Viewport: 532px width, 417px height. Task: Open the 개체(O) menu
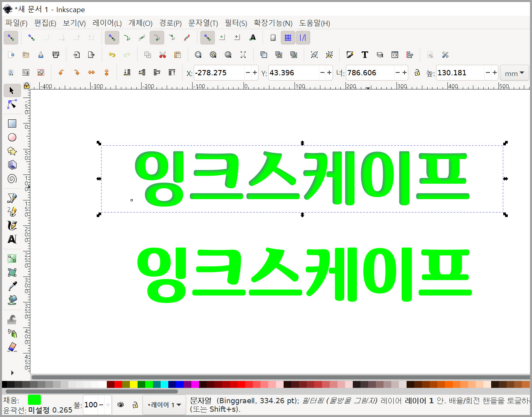tap(140, 23)
